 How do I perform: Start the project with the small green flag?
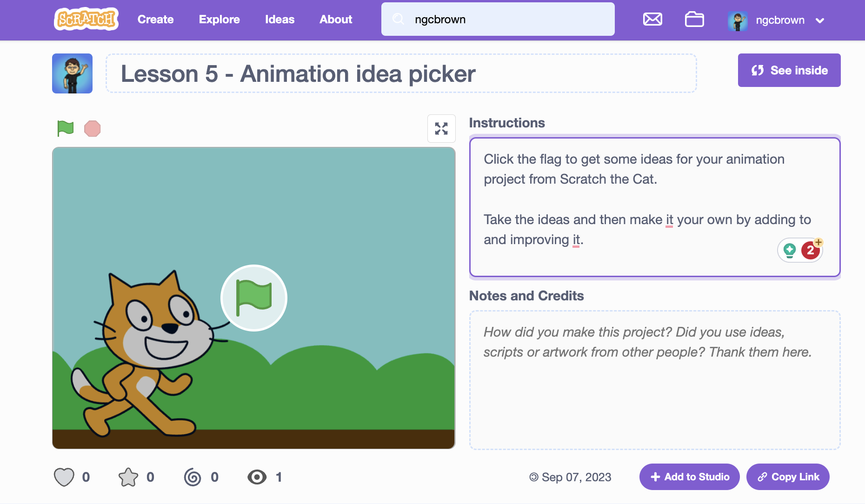[66, 128]
